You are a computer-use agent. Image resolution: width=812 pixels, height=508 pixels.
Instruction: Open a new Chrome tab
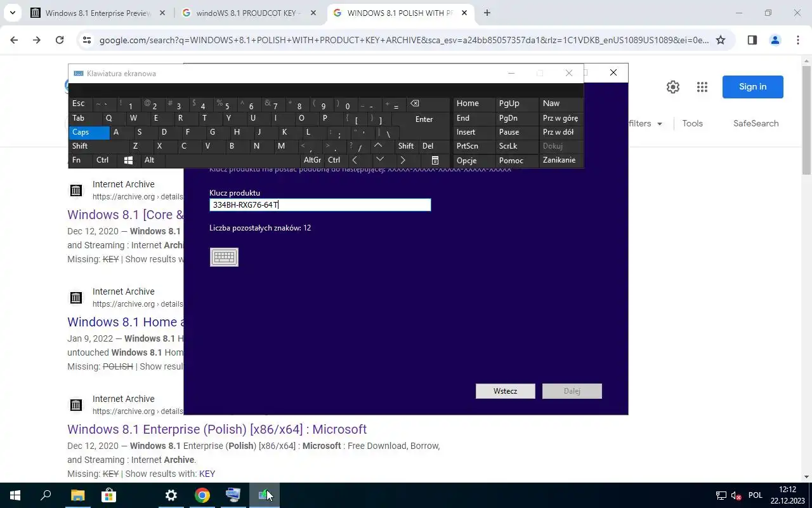click(487, 13)
